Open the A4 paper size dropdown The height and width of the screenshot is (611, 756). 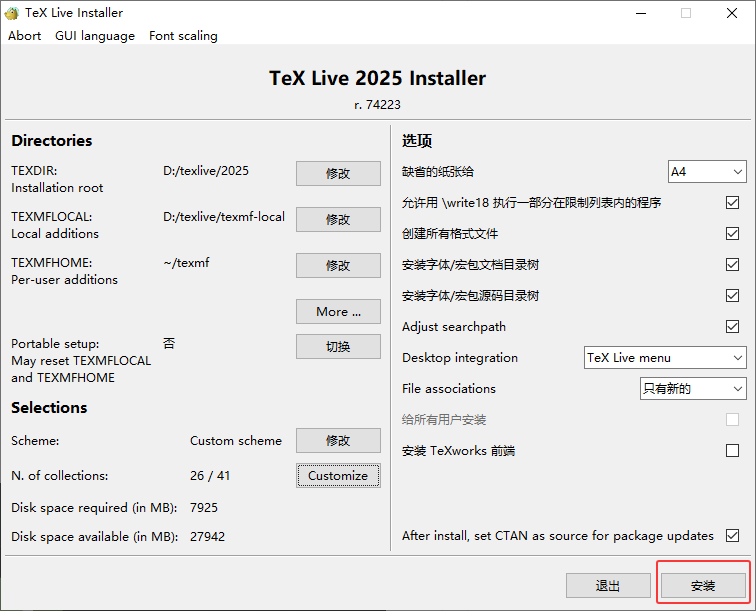pyautogui.click(x=707, y=172)
